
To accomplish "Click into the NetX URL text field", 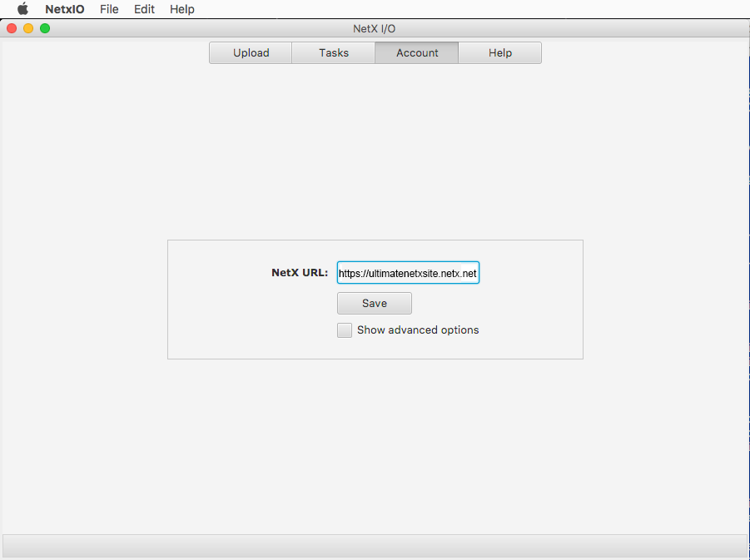I will 408,273.
